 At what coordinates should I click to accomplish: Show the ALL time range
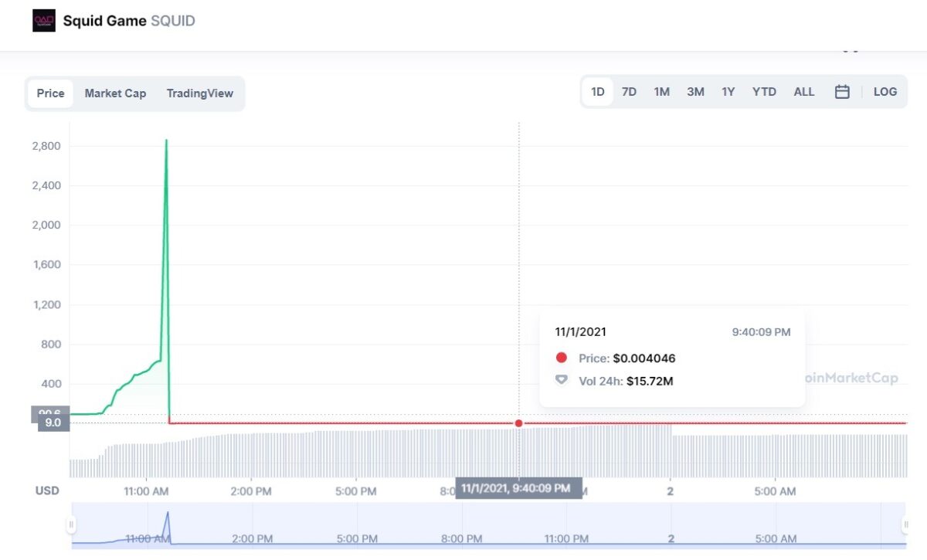pyautogui.click(x=804, y=92)
